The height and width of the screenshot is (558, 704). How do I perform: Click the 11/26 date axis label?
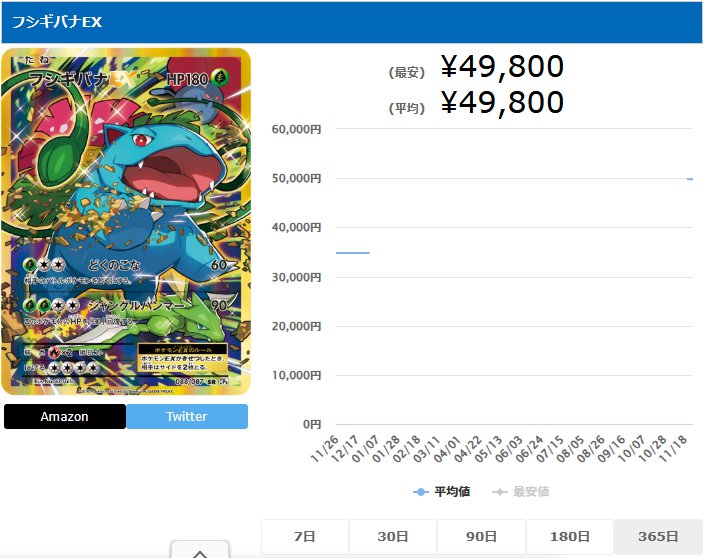(x=325, y=448)
